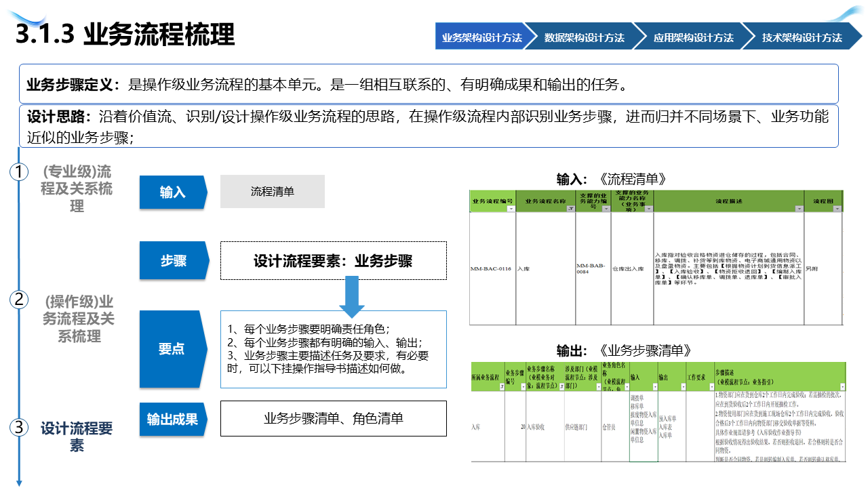This screenshot has width=868, height=488.
Task: Click step label 设计流程要素 on the left timeline
Action: (x=76, y=436)
